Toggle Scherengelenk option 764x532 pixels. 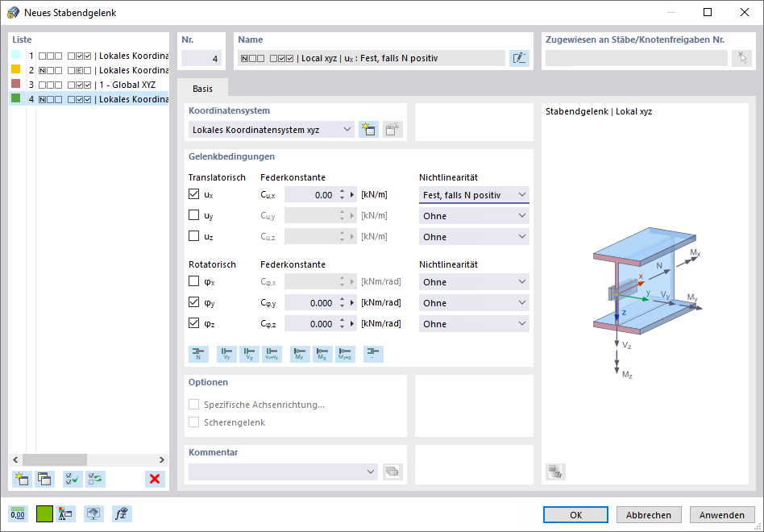point(194,422)
